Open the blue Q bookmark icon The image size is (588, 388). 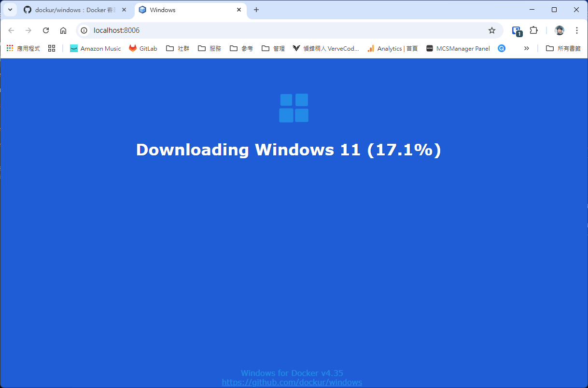coord(502,48)
